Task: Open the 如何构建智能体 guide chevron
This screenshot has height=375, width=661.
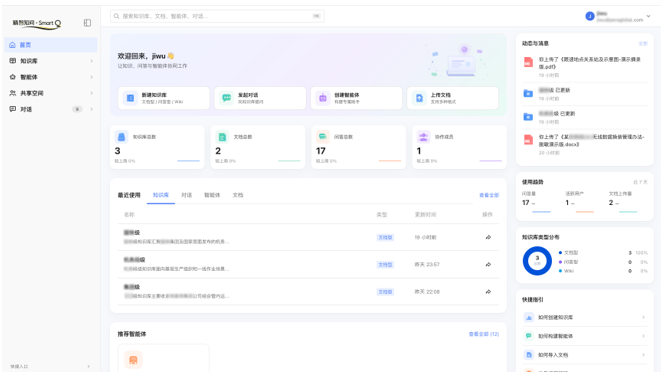Action: 643,336
